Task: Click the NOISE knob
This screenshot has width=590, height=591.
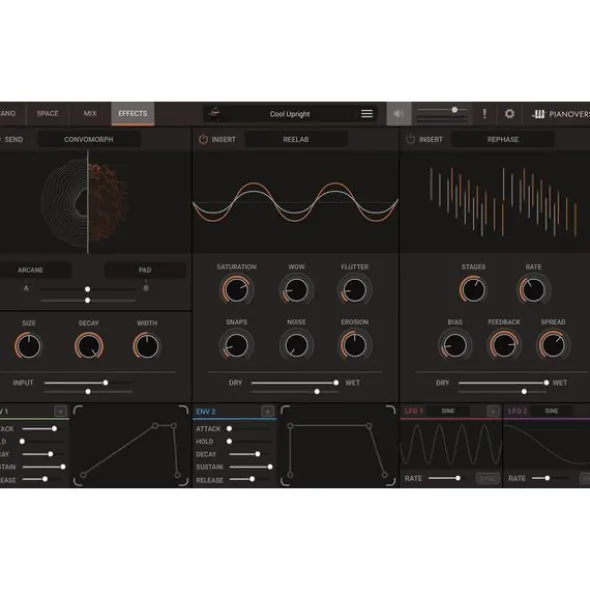Action: (296, 345)
